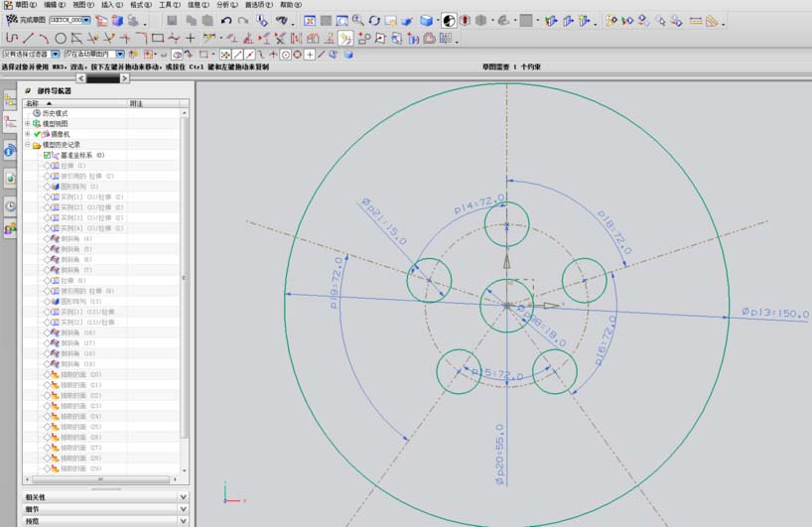Open the SKETCH_000 sketch name dropdown
Viewport: 812px width, 527px height.
click(86, 20)
